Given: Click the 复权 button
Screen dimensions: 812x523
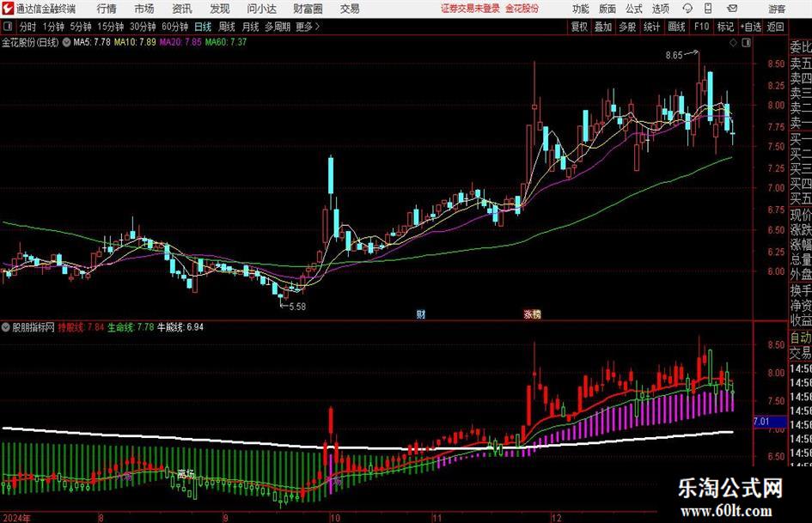Looking at the screenshot, I should [579, 27].
